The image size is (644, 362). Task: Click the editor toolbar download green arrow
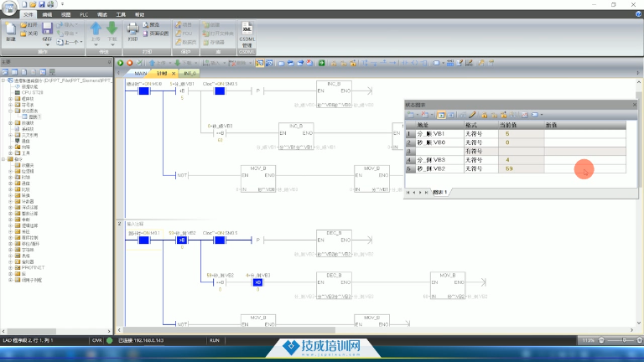pyautogui.click(x=178, y=63)
